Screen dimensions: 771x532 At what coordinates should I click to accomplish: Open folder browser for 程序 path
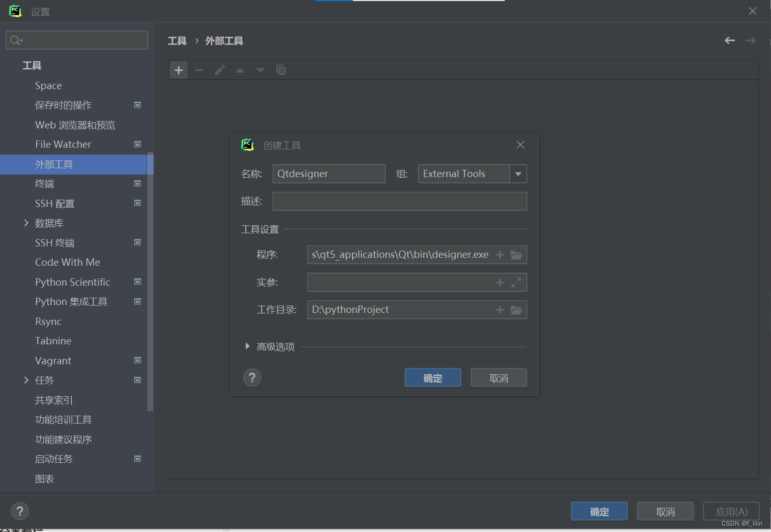(x=516, y=255)
